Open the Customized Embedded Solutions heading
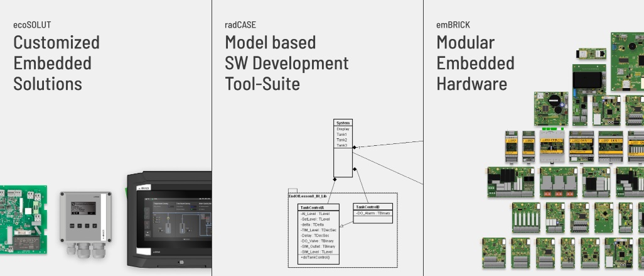The image size is (644, 276). [56, 63]
